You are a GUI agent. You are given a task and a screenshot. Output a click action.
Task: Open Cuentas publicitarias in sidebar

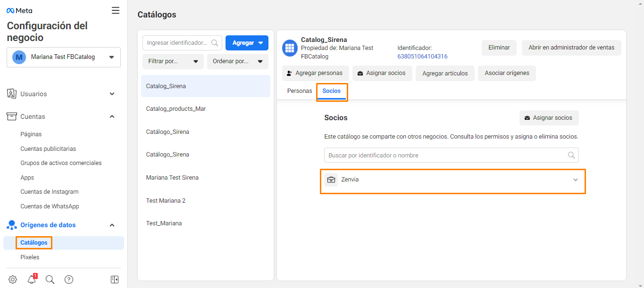[48, 148]
